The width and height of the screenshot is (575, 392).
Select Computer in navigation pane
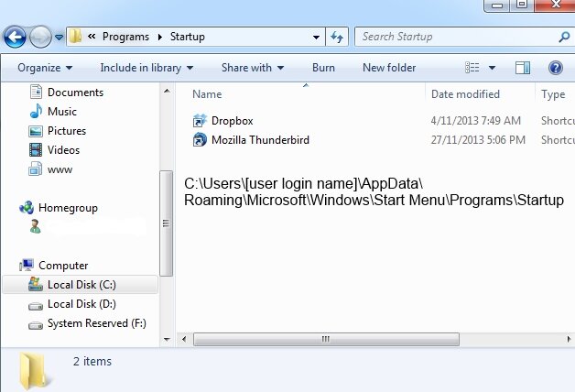[x=63, y=266]
